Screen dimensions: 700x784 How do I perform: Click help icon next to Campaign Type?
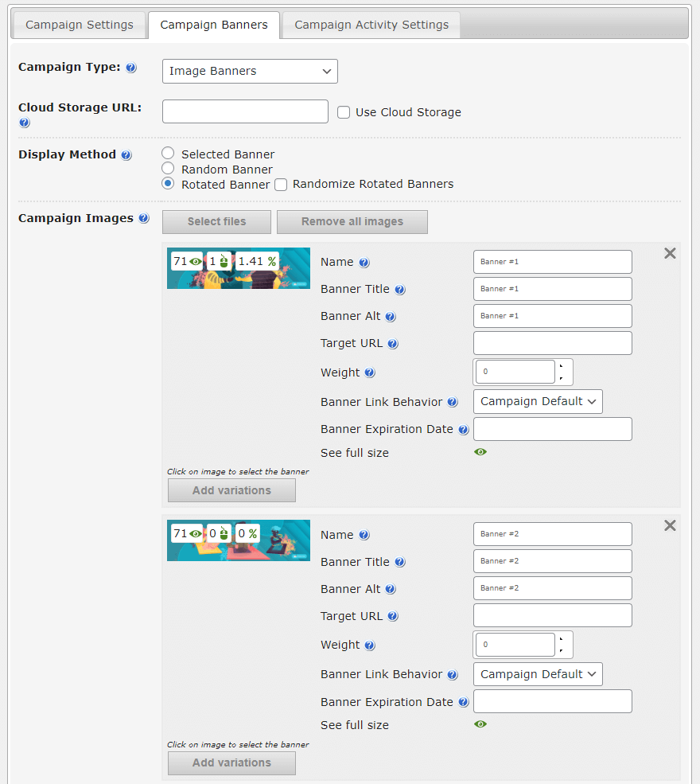pos(131,68)
